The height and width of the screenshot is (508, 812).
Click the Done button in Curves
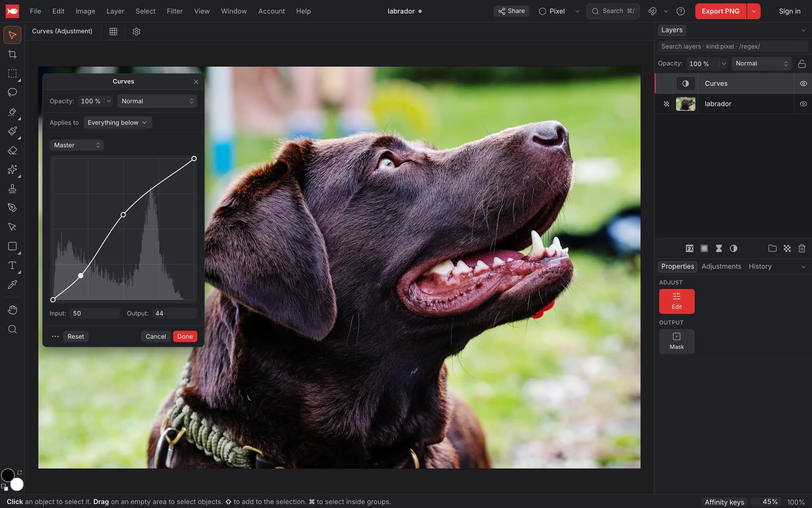point(185,337)
